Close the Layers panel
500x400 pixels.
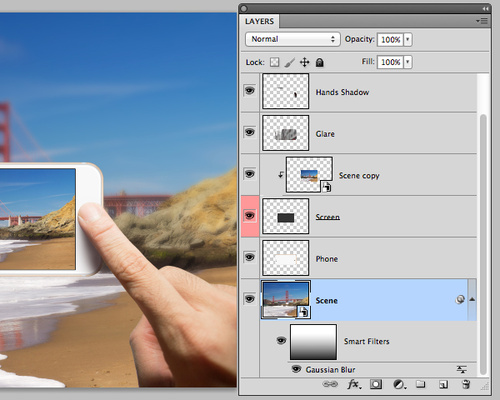pyautogui.click(x=244, y=8)
